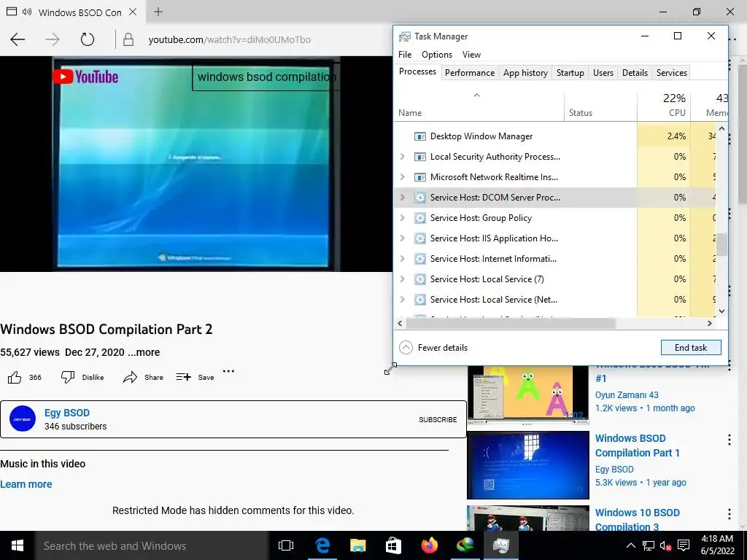
Task: Open the Egy BSOD channel avatar
Action: click(x=23, y=419)
